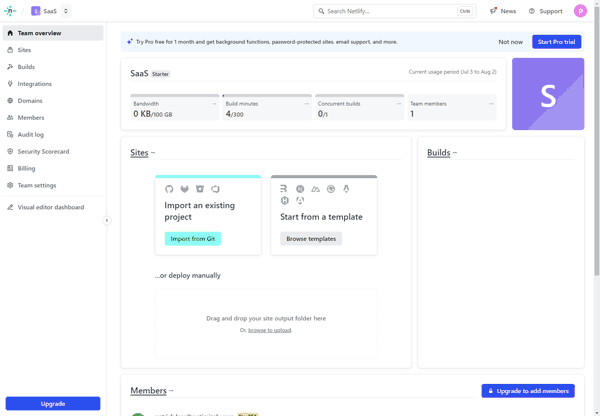The width and height of the screenshot is (600, 416).
Task: Click the Angular shield A template icon
Action: (300, 200)
